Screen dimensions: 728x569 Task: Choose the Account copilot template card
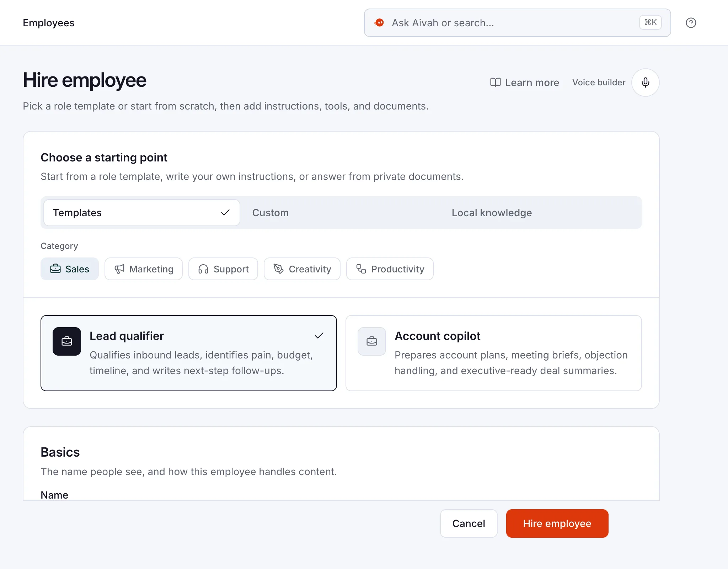494,353
